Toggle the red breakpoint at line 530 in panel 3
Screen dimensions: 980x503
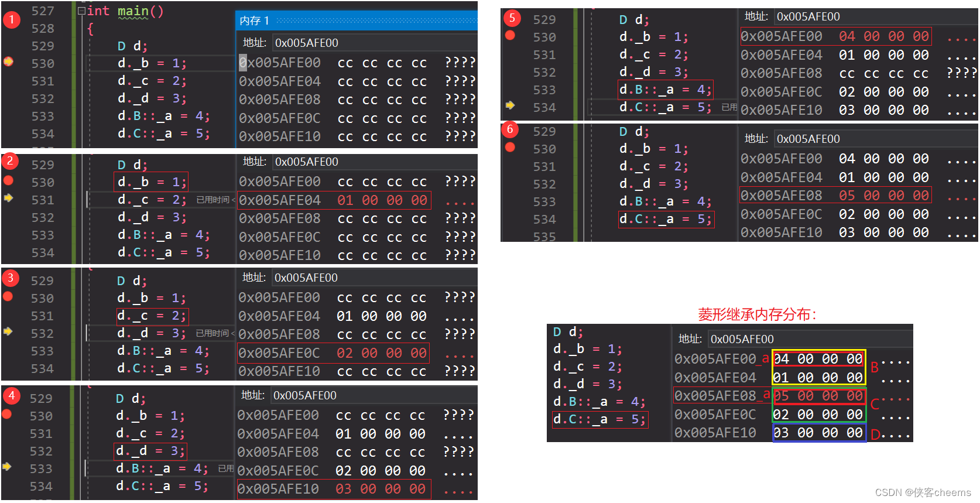tap(8, 296)
